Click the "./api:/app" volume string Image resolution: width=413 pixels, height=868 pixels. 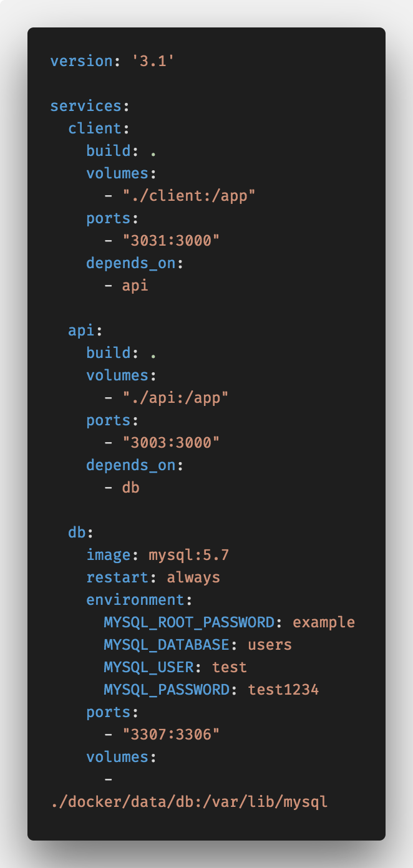[x=175, y=398]
